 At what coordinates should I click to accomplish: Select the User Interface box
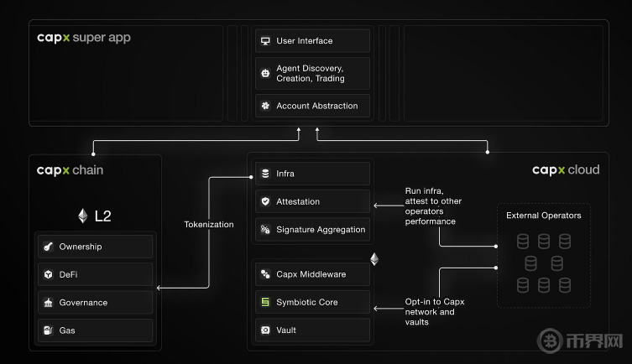312,40
